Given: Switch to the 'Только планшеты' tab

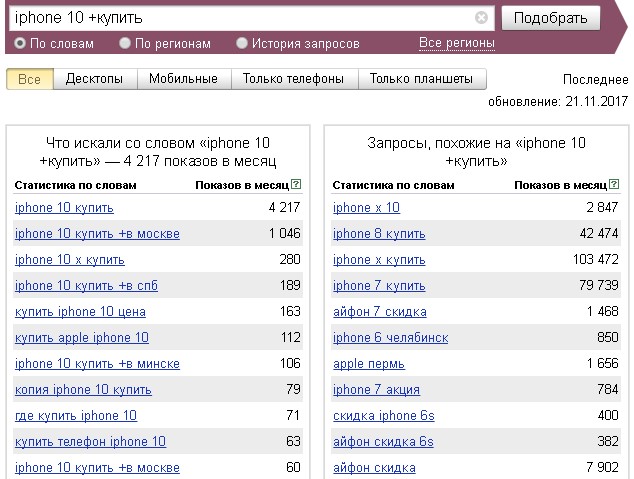Looking at the screenshot, I should (x=422, y=79).
